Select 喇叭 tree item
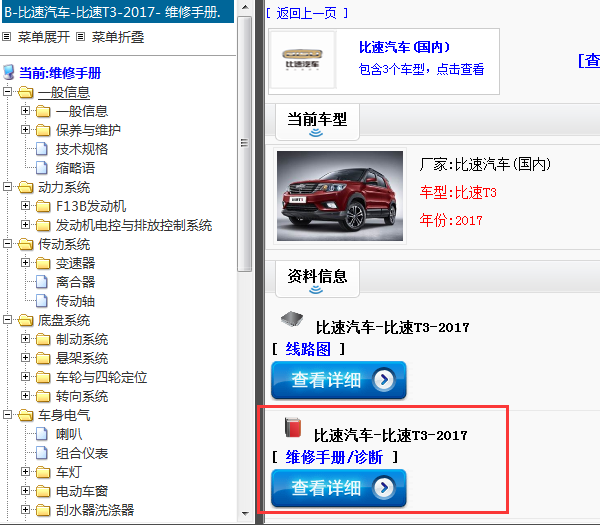This screenshot has height=525, width=600. point(69,434)
